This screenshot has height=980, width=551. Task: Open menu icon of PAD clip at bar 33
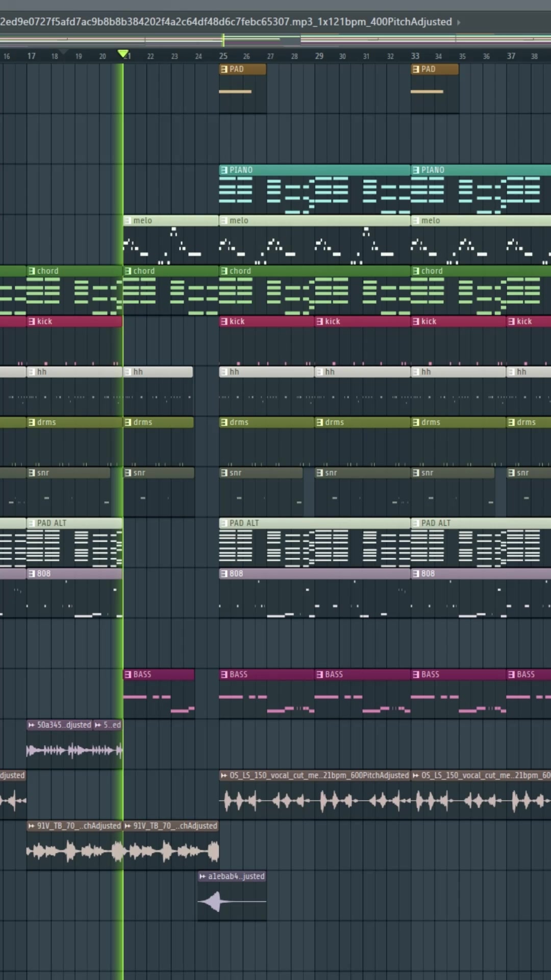point(416,69)
